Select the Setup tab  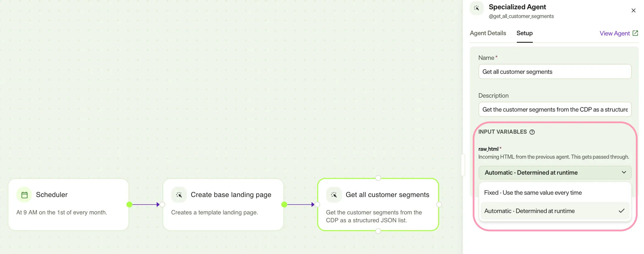[x=524, y=33]
